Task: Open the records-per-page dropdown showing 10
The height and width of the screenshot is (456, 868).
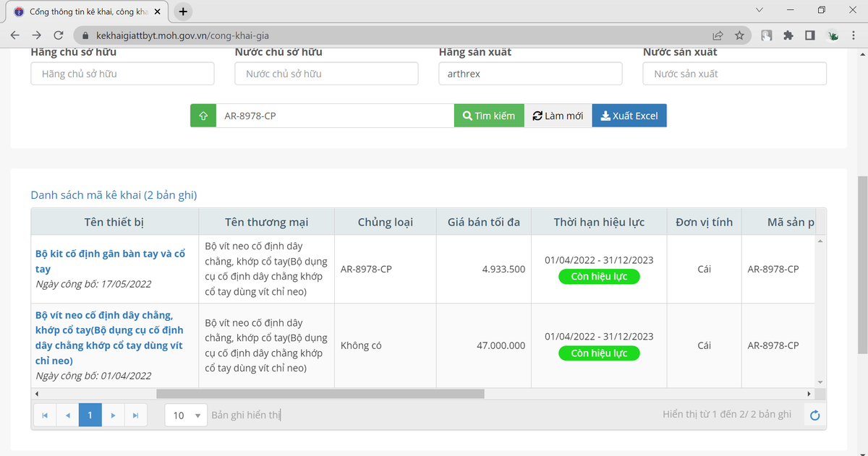Action: point(187,416)
